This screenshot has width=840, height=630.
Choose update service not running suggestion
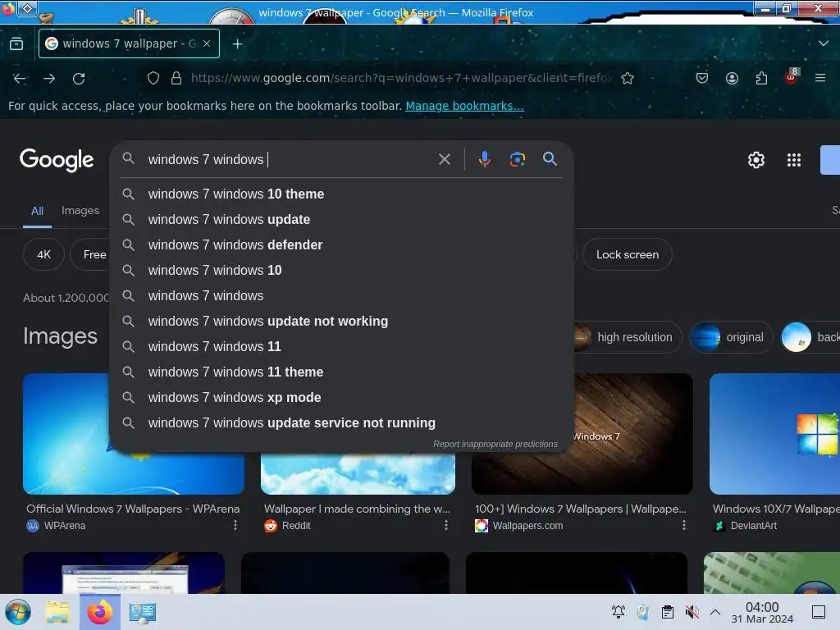[341, 422]
